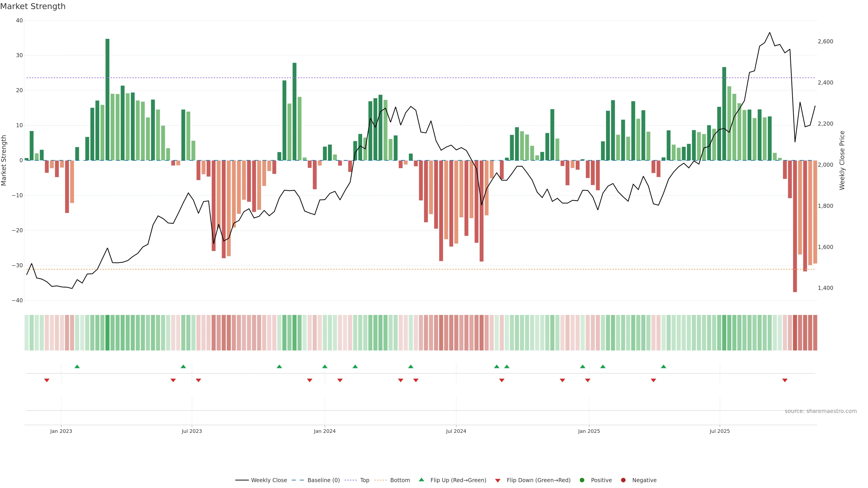
Task: Click the Positive green circle legend icon
Action: (582, 480)
